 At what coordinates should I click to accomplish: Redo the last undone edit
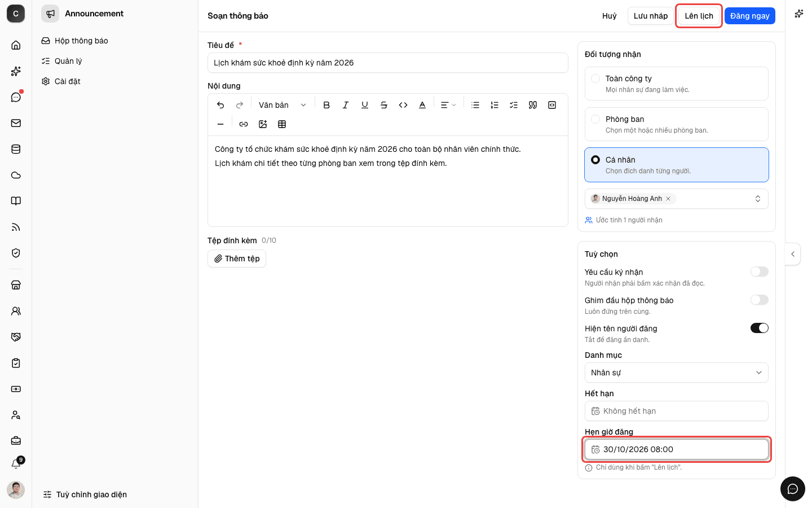240,105
